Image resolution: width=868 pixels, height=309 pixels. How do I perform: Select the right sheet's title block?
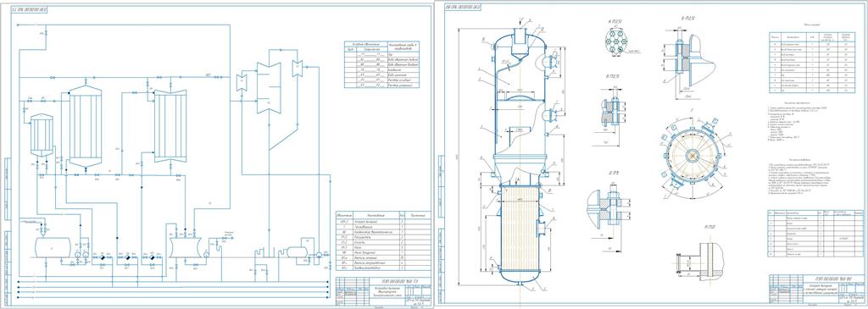pos(815,290)
